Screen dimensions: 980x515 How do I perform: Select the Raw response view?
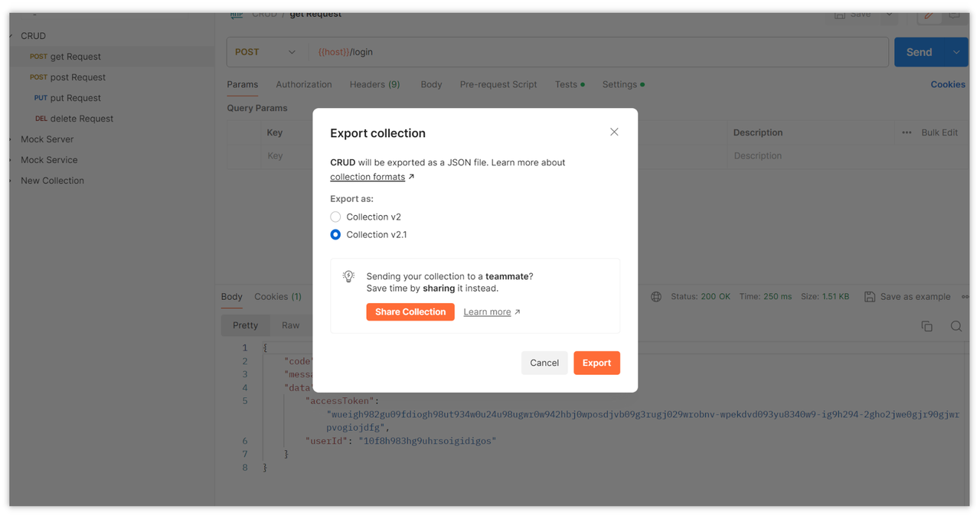[290, 325]
